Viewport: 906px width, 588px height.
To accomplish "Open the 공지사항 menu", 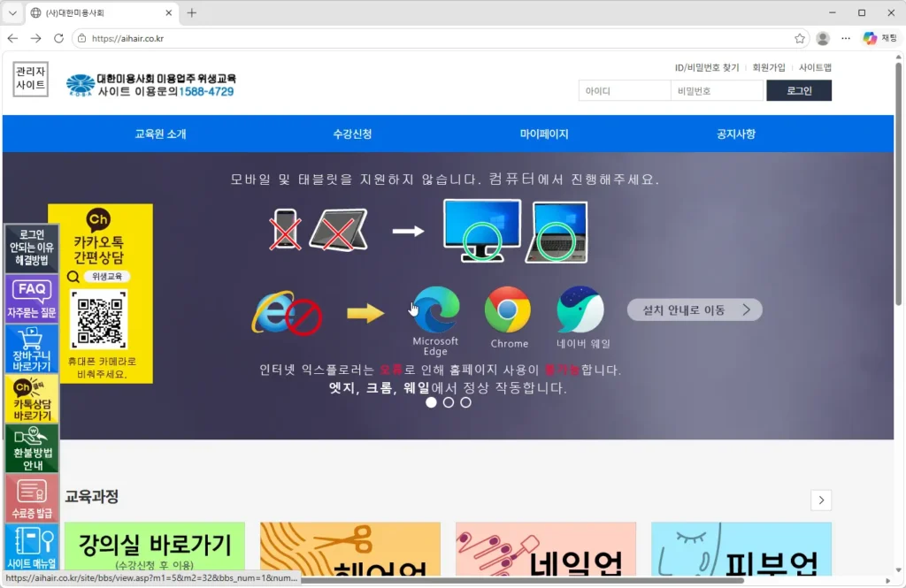I will click(736, 134).
